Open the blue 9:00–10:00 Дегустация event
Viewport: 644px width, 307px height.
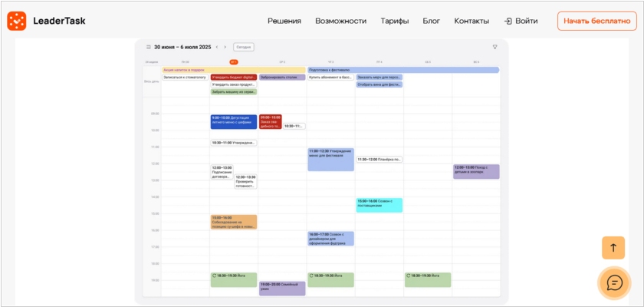pos(233,121)
